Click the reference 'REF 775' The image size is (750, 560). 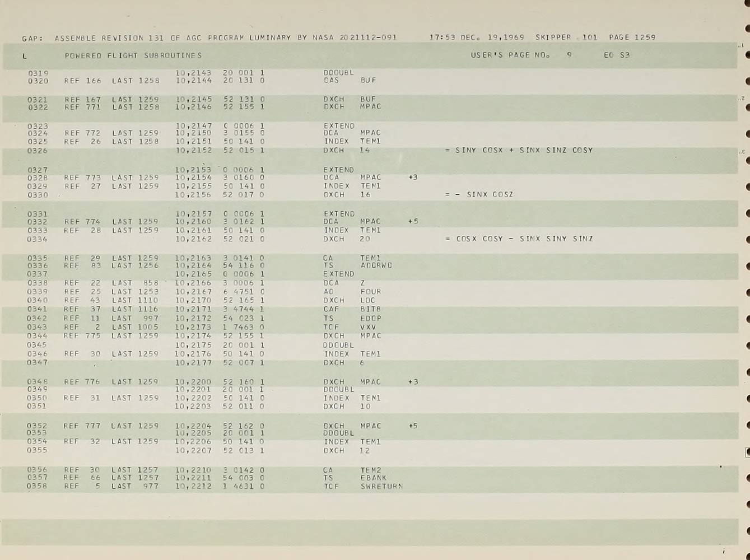[x=82, y=336]
